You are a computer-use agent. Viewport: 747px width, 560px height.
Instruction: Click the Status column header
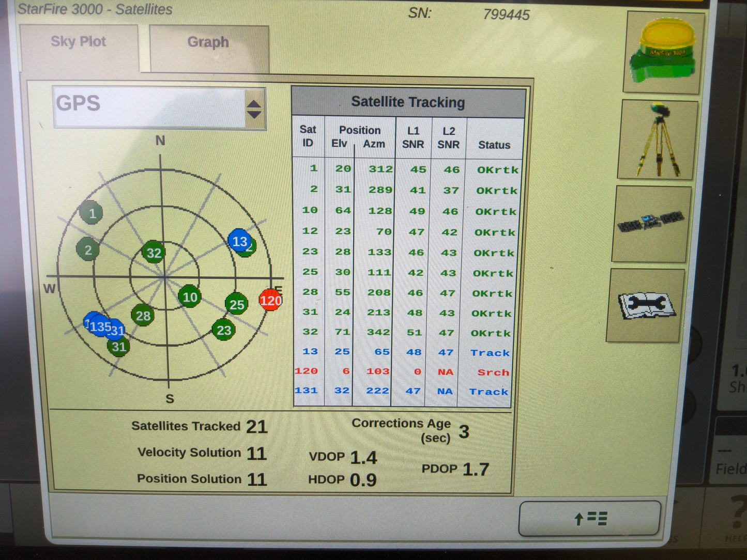[494, 145]
